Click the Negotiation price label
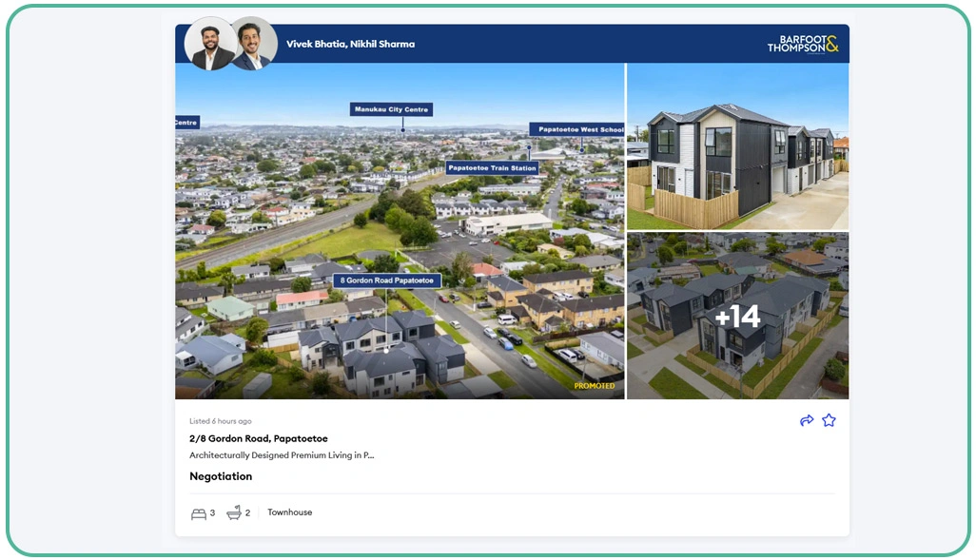 [x=221, y=476]
